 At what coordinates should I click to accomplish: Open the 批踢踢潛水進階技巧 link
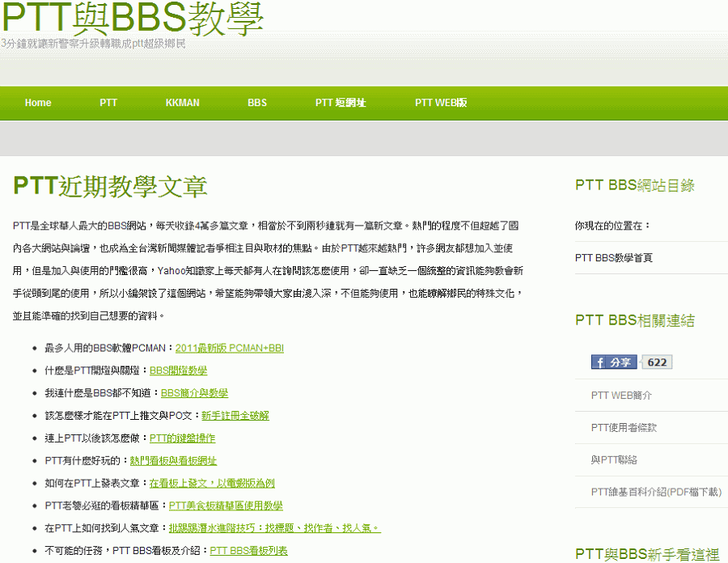coord(274,528)
